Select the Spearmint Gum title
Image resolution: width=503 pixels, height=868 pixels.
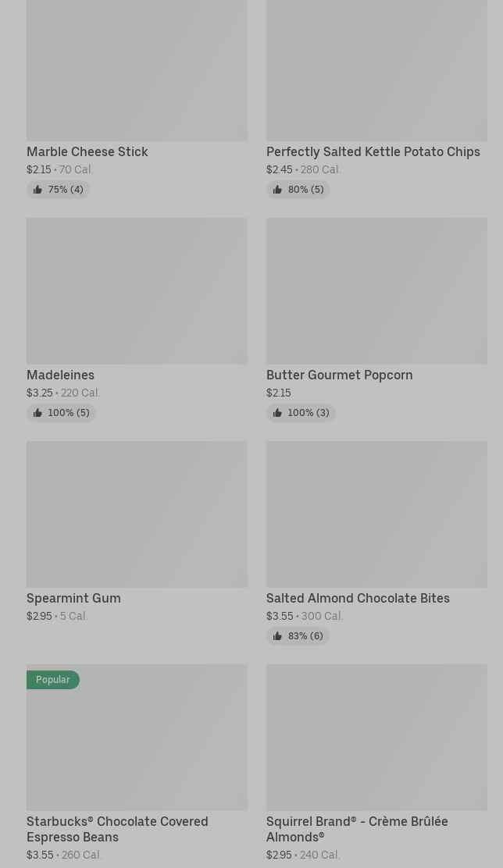pos(73,598)
